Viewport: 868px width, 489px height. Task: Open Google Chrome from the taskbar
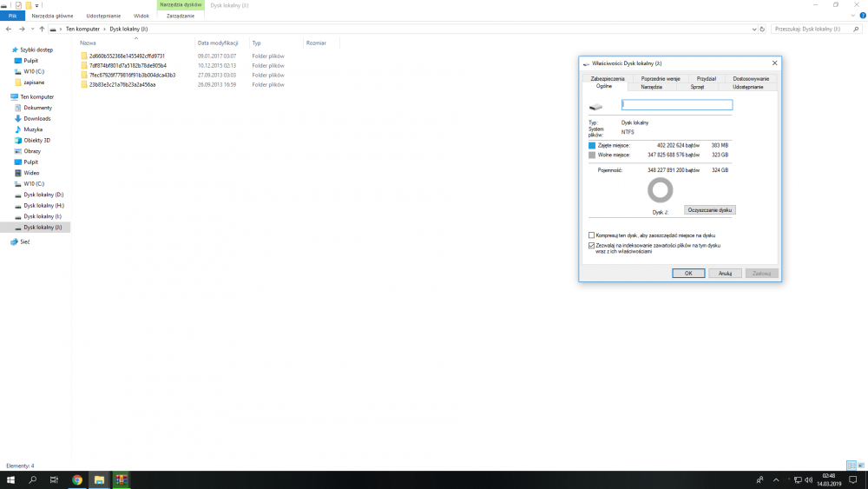coord(76,479)
